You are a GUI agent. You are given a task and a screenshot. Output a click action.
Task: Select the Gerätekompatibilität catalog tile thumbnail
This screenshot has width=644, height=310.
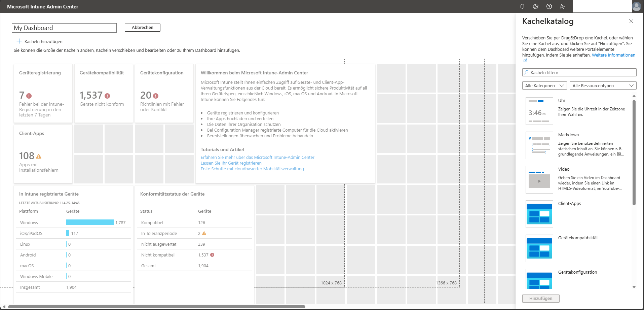click(x=539, y=248)
